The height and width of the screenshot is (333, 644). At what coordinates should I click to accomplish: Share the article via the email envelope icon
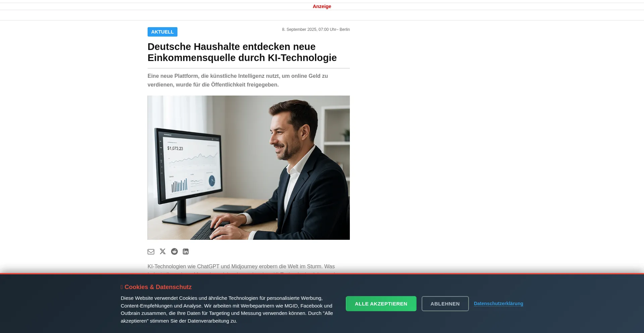click(151, 252)
